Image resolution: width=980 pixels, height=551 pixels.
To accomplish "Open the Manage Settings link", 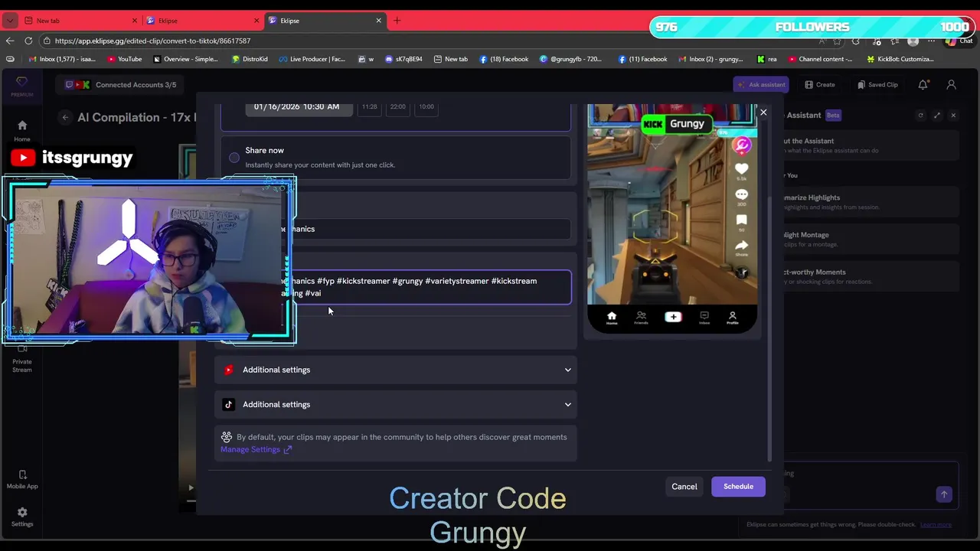I will click(x=256, y=449).
